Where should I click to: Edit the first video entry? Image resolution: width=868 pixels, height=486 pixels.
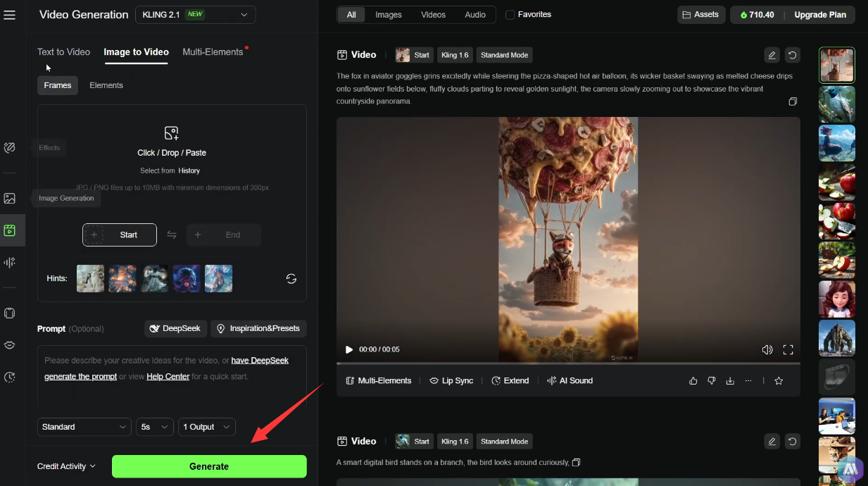(x=772, y=55)
